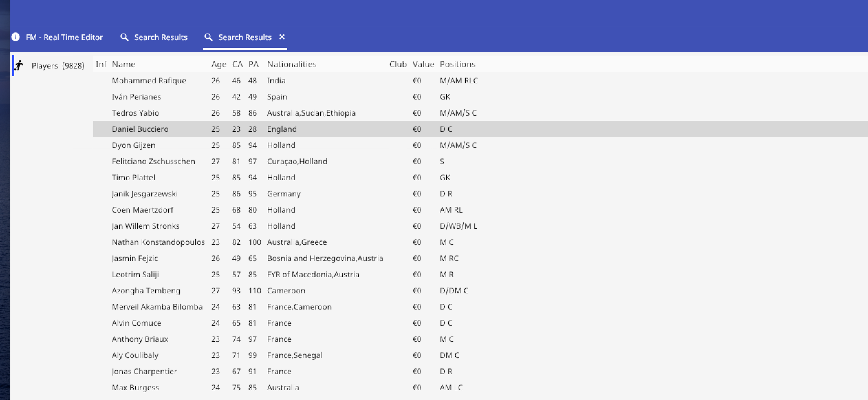This screenshot has width=868, height=400.
Task: Select Max Burgess in the list
Action: click(135, 387)
